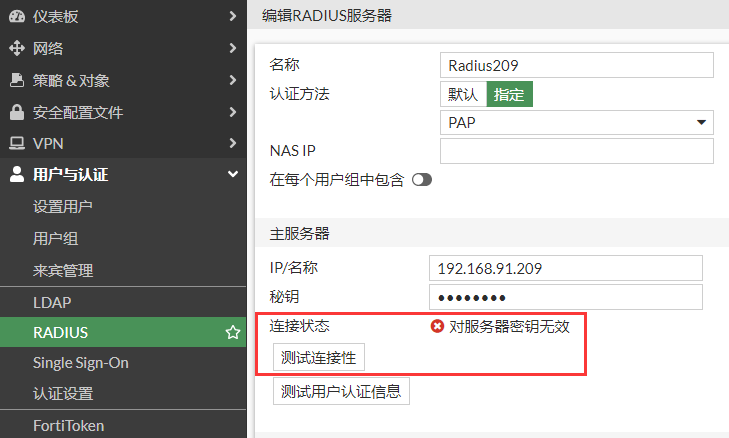Screen dimensions: 729x438
Task: Click the policy & objects icon
Action: tap(17, 80)
